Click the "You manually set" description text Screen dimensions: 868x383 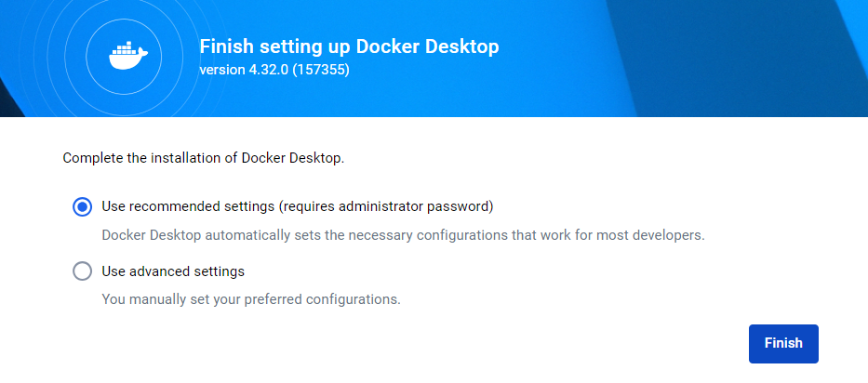coord(250,300)
